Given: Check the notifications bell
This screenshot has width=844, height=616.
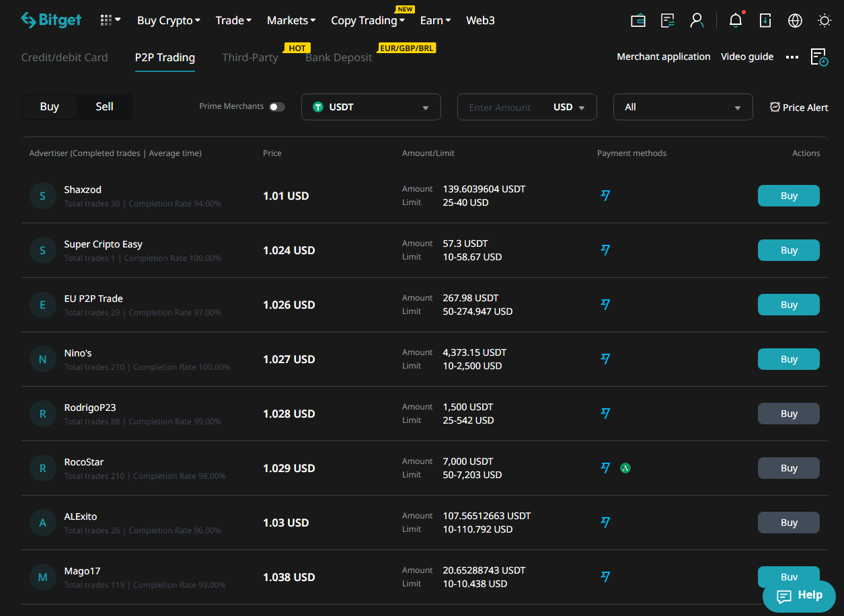Looking at the screenshot, I should click(736, 20).
